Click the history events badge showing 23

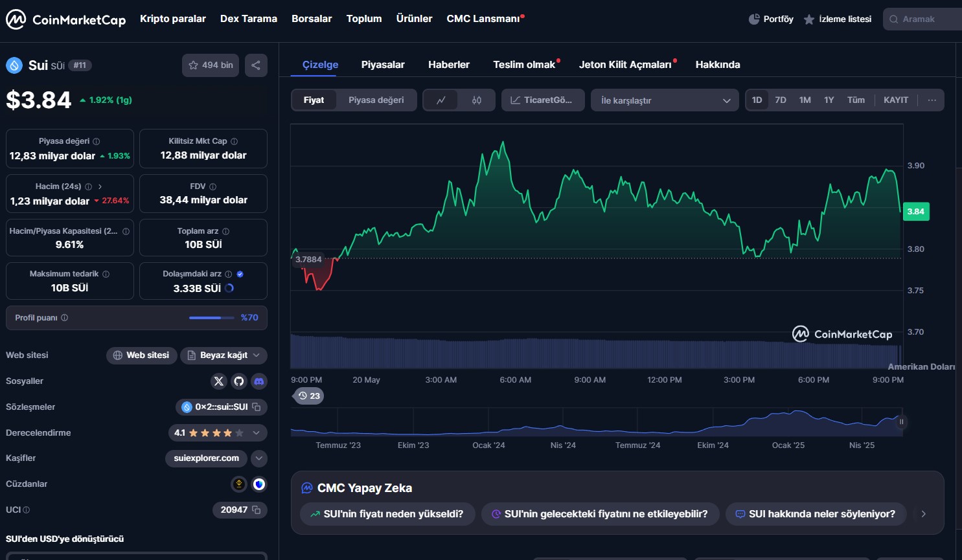(x=309, y=396)
